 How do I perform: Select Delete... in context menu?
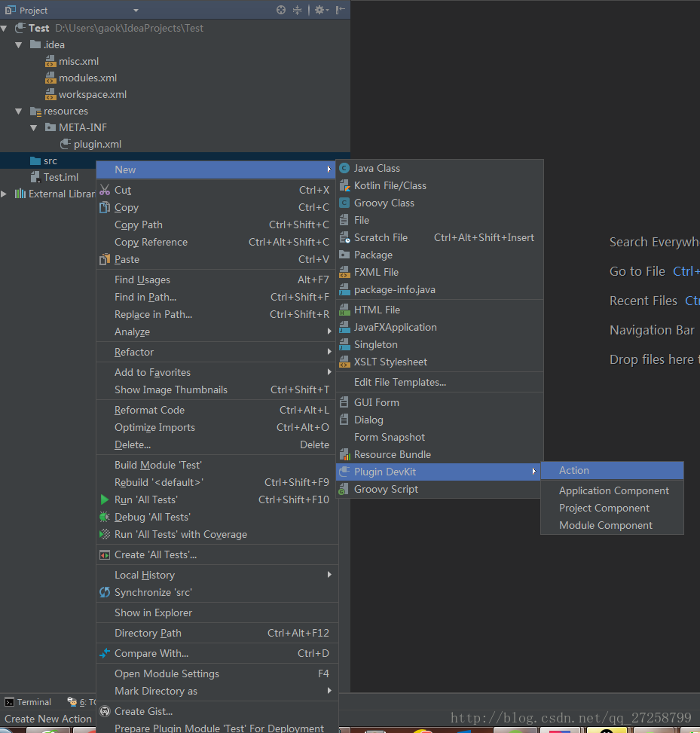(x=217, y=444)
